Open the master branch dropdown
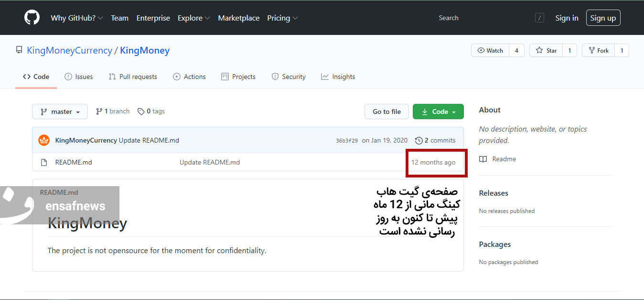This screenshot has width=644, height=300. click(60, 111)
